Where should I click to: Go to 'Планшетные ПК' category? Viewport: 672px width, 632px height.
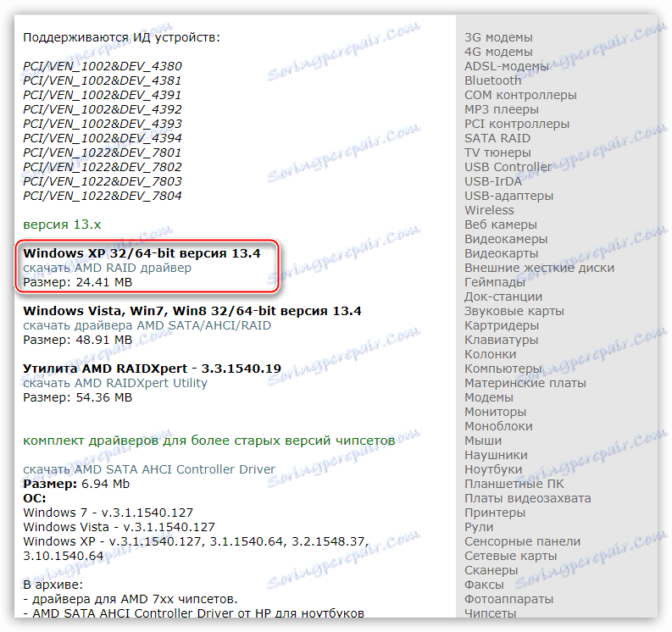[514, 484]
